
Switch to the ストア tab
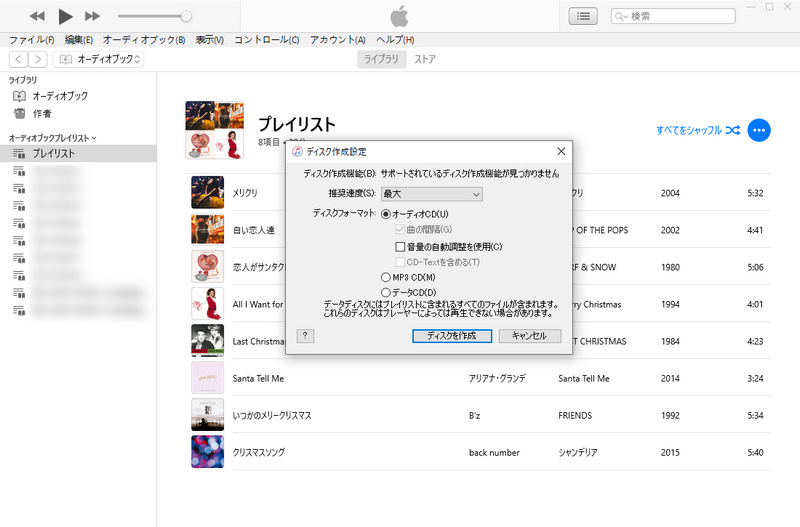coord(425,59)
